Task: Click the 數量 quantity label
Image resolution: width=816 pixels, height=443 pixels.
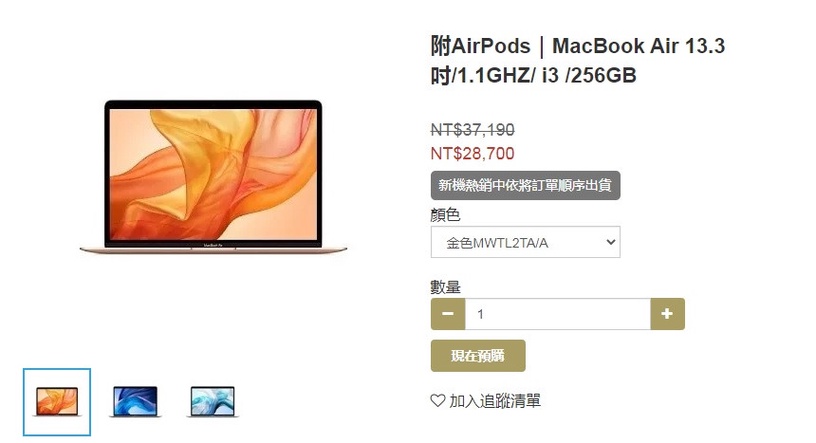Action: pos(445,287)
